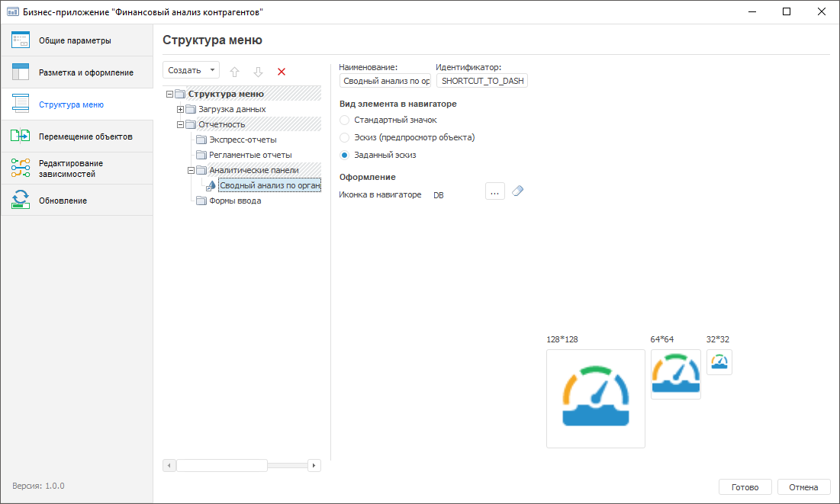Viewport: 840px width, 504px height.
Task: Collapse the Отчетность node
Action: [x=181, y=125]
